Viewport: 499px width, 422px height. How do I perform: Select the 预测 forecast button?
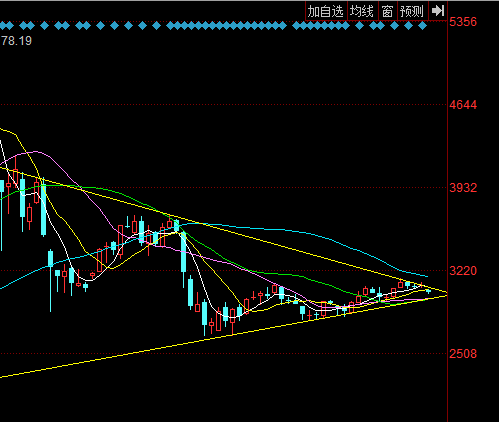tap(412, 11)
